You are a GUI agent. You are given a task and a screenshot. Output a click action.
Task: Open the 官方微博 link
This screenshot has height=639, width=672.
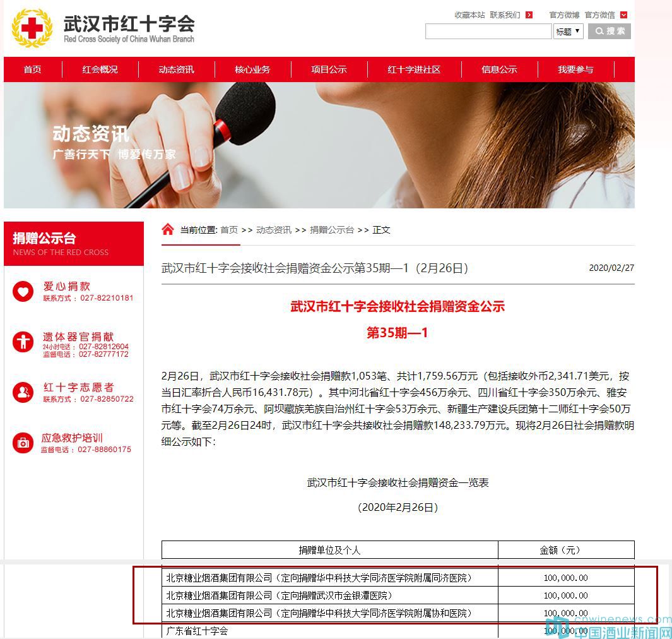pos(564,15)
